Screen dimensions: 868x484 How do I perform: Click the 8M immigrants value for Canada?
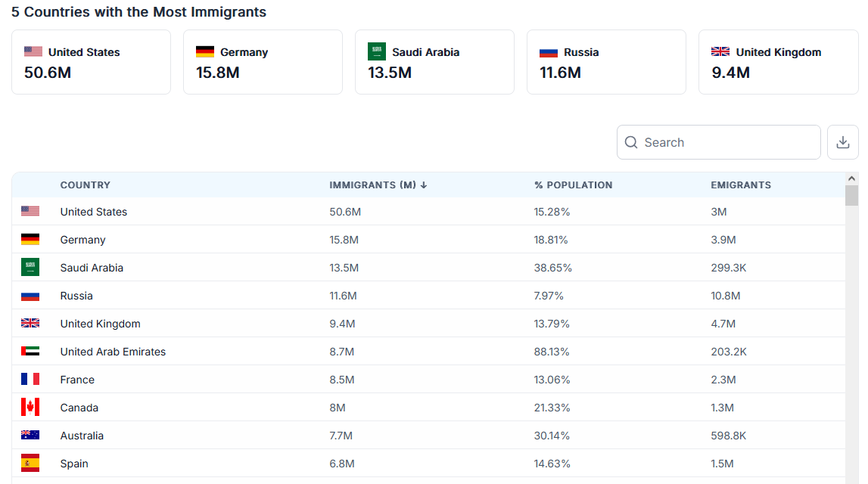(x=337, y=408)
